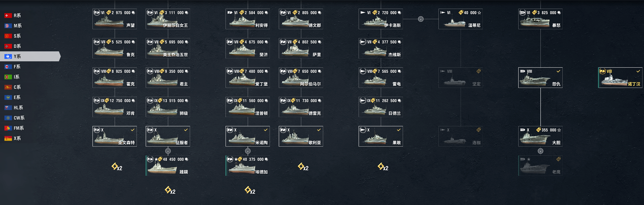This screenshot has height=205, width=644.
Task: Select the greyed-out 老鹰 carrier card
Action: click(540, 166)
